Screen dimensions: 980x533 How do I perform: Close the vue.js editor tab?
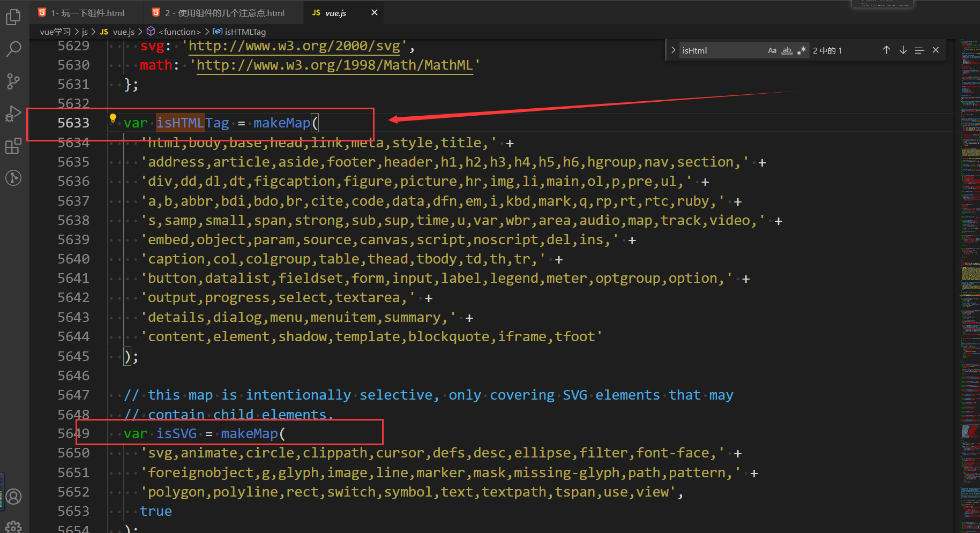click(x=375, y=12)
